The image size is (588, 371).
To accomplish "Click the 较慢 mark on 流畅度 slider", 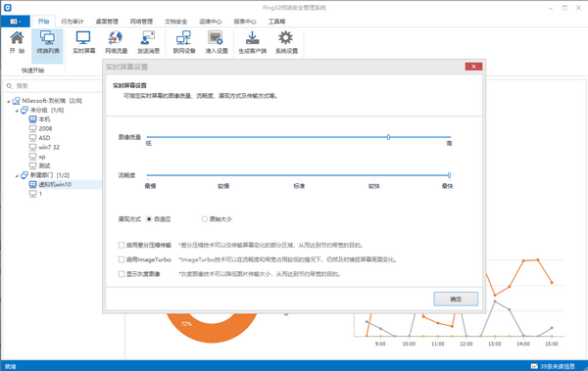I will (223, 186).
